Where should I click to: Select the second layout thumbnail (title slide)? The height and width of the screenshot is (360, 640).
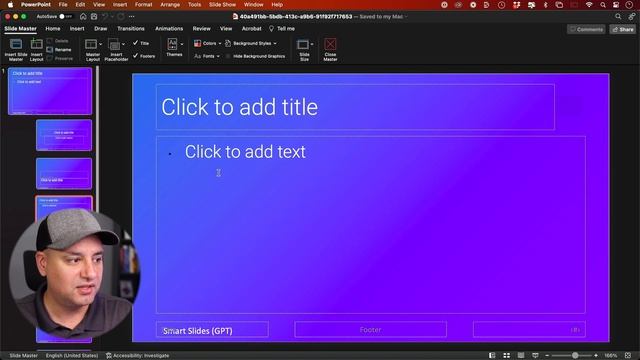coord(64,135)
